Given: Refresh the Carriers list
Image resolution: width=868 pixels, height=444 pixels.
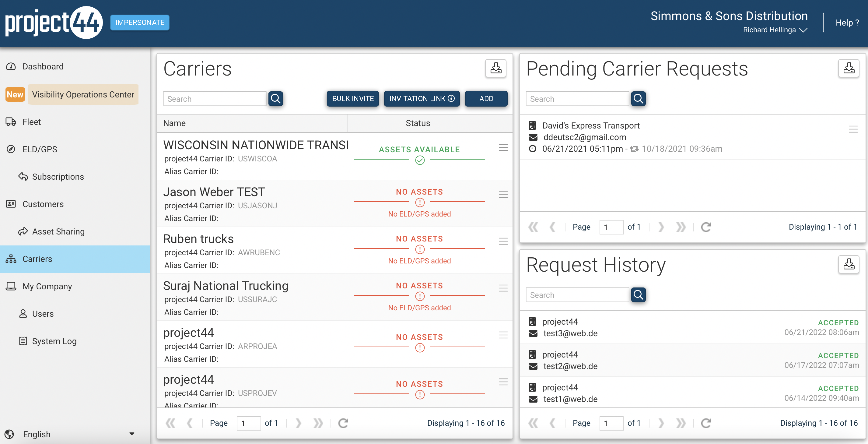Looking at the screenshot, I should click(x=343, y=423).
